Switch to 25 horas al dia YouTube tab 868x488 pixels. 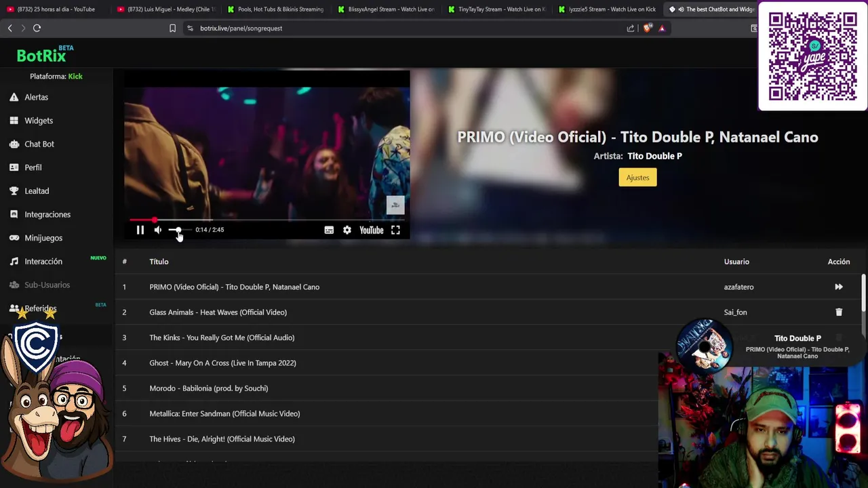pos(56,9)
